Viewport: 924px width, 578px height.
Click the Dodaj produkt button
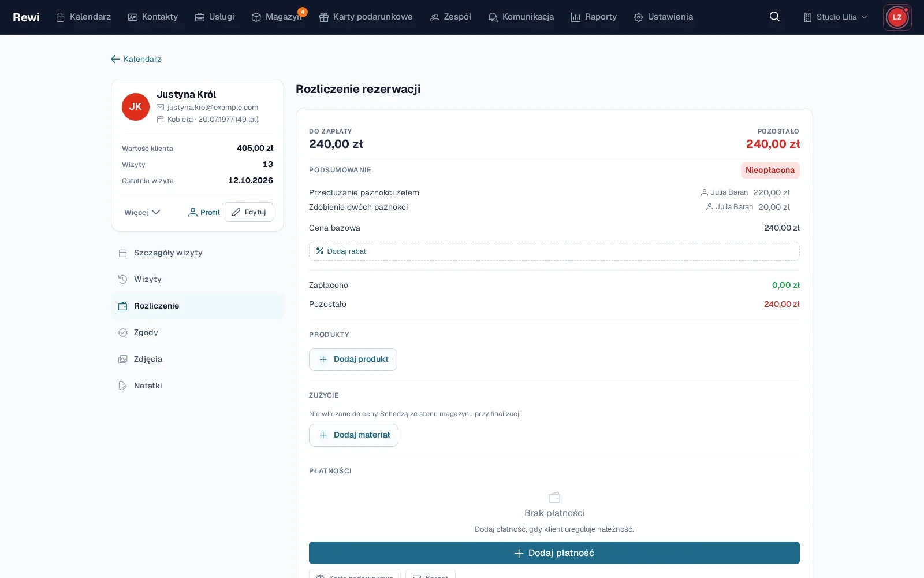point(353,359)
